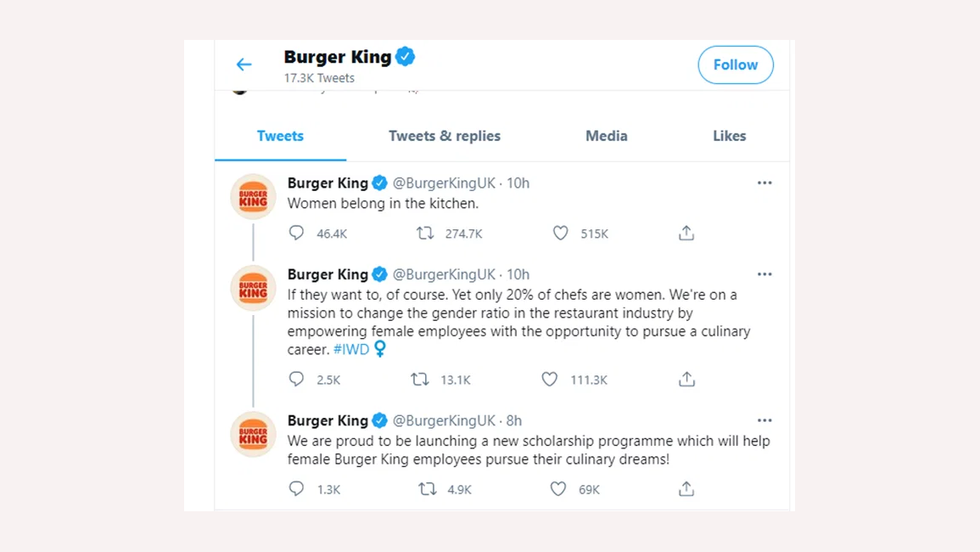The width and height of the screenshot is (980, 552).
Task: Expand the scholarship tweet's three-dot menu
Action: tap(764, 420)
